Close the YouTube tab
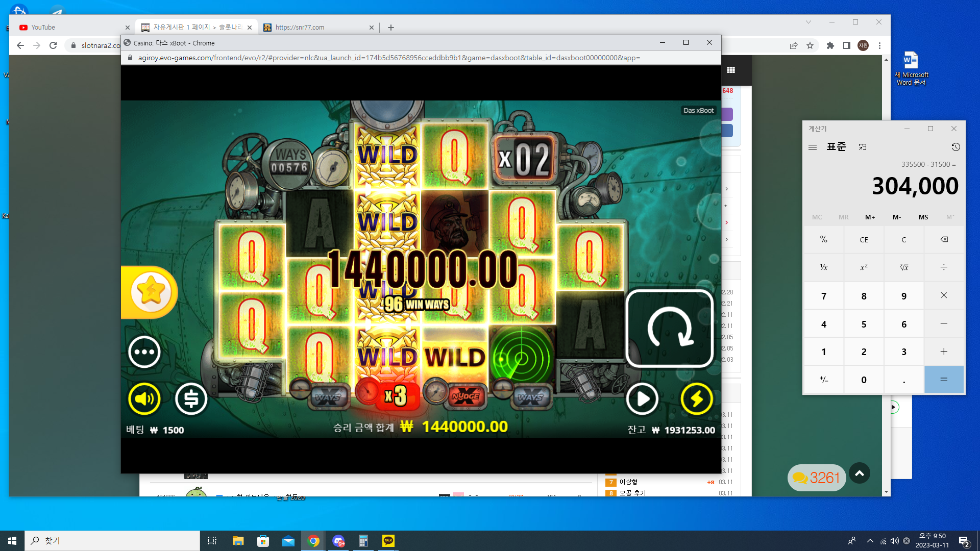The height and width of the screenshot is (551, 980). click(128, 28)
